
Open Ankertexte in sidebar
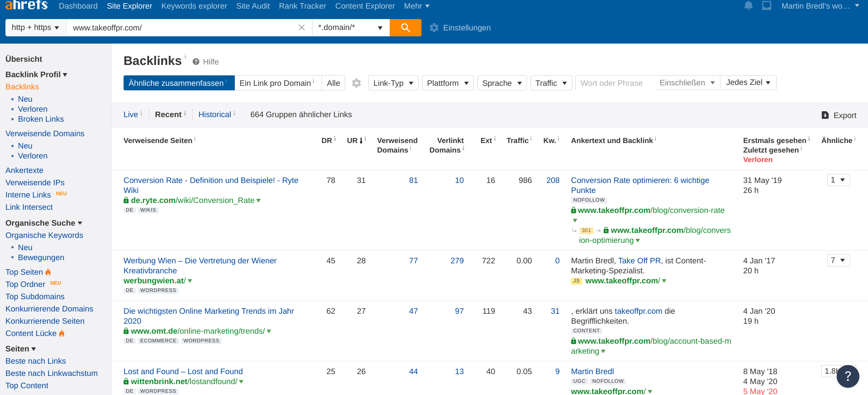point(25,170)
